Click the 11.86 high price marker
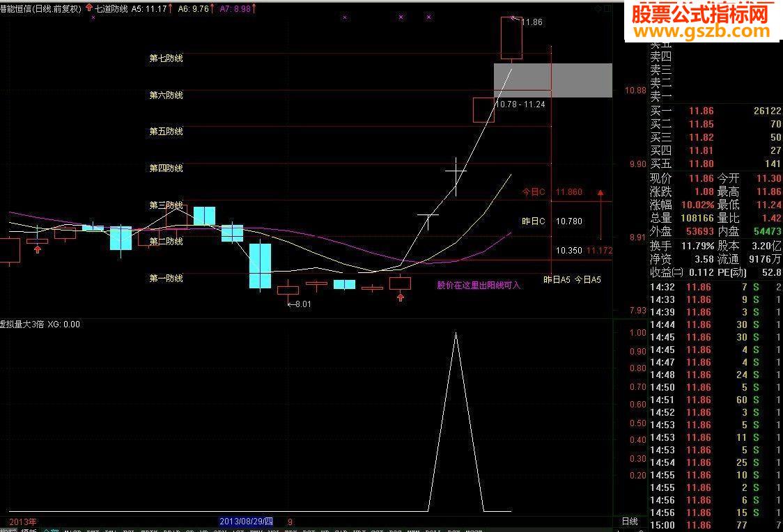The height and width of the screenshot is (532, 783). tap(531, 22)
